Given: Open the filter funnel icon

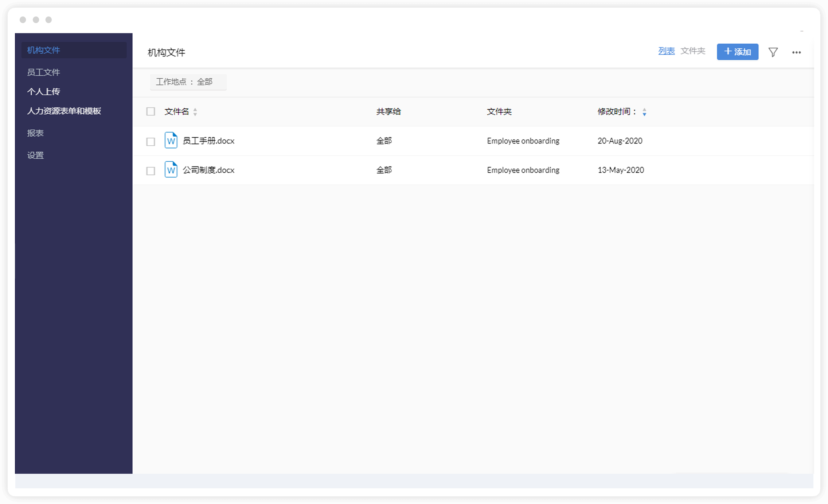Looking at the screenshot, I should tap(773, 52).
